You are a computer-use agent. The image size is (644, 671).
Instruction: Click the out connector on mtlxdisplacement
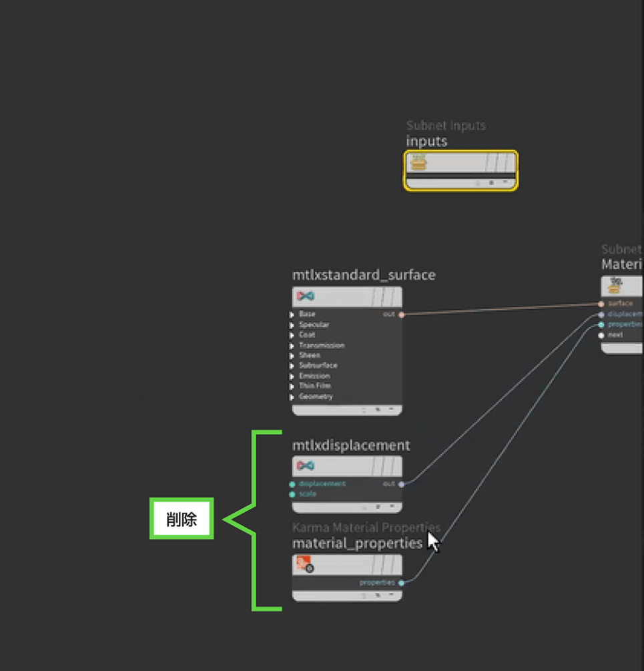(401, 484)
